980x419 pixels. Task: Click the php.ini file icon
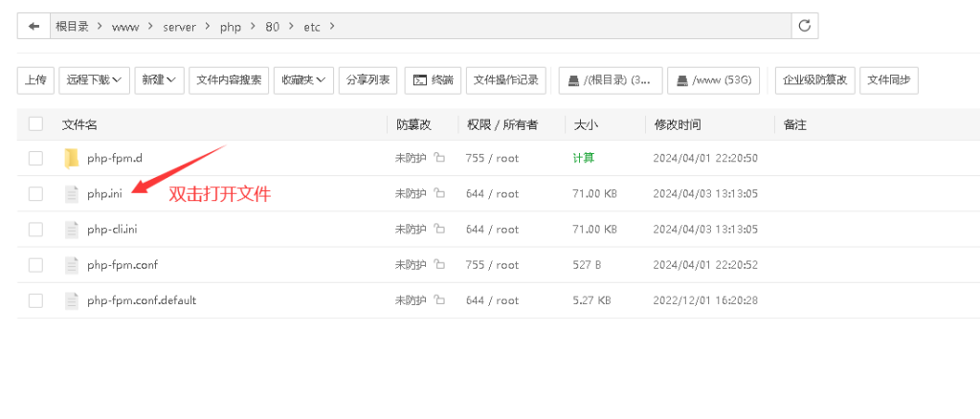tap(71, 193)
